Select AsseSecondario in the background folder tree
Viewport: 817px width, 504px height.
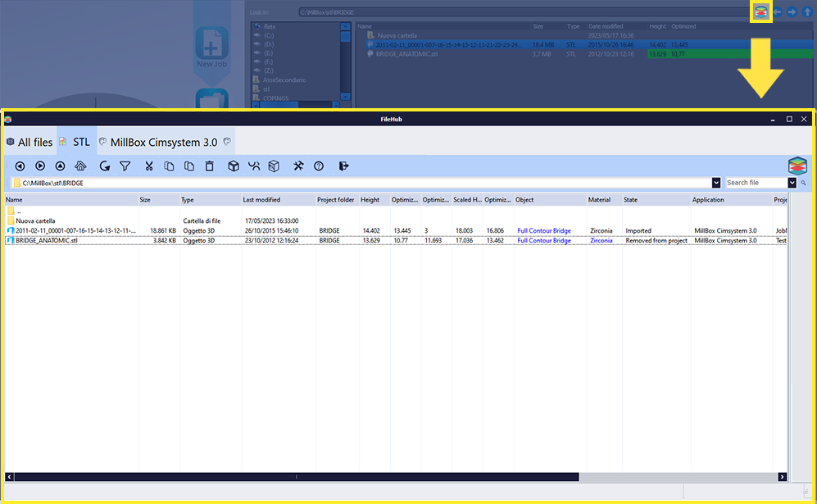click(x=284, y=79)
